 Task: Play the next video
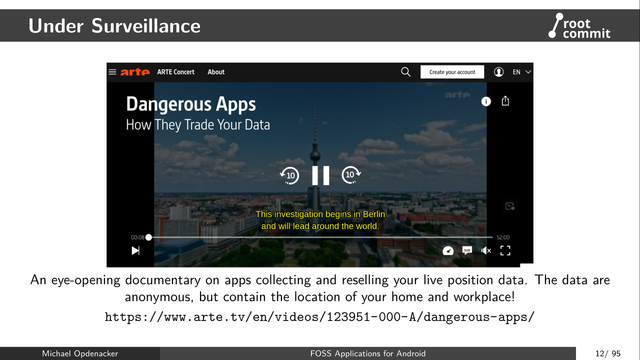136,251
